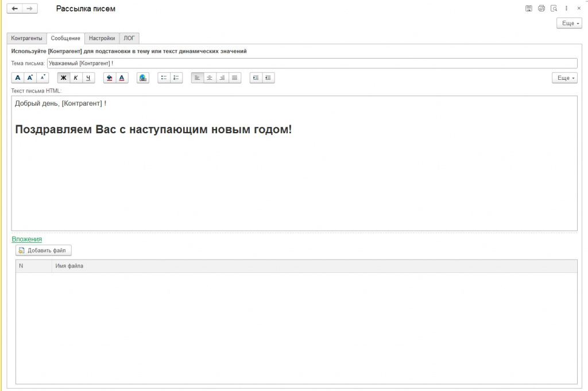Toggle underline (Ч) formatting
The width and height of the screenshot is (588, 391).
point(88,78)
